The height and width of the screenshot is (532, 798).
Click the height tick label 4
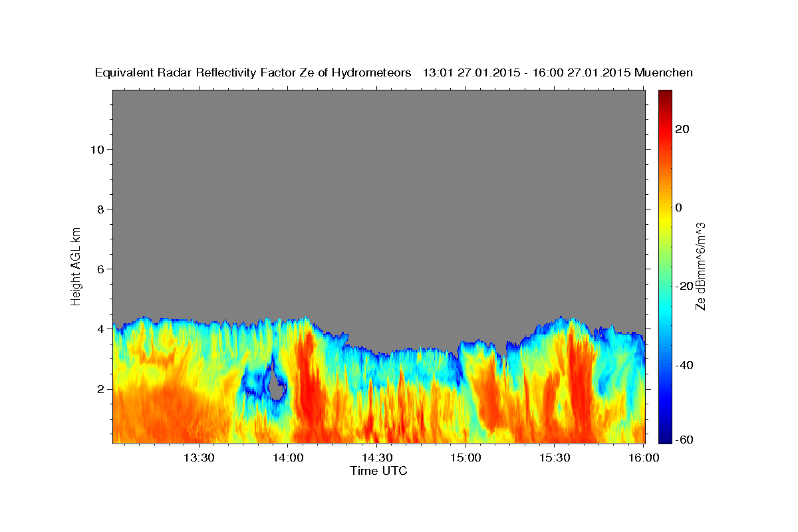click(x=99, y=329)
